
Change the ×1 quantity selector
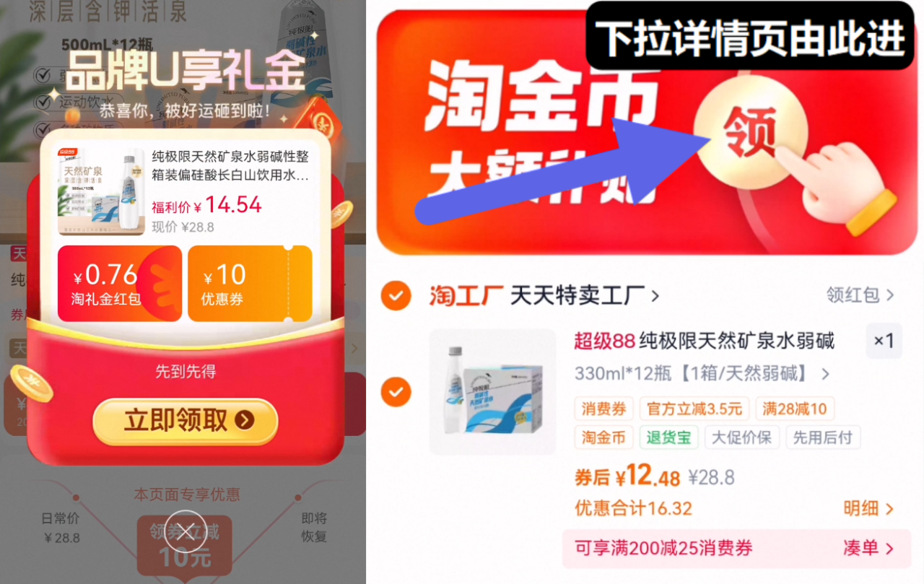pos(884,341)
